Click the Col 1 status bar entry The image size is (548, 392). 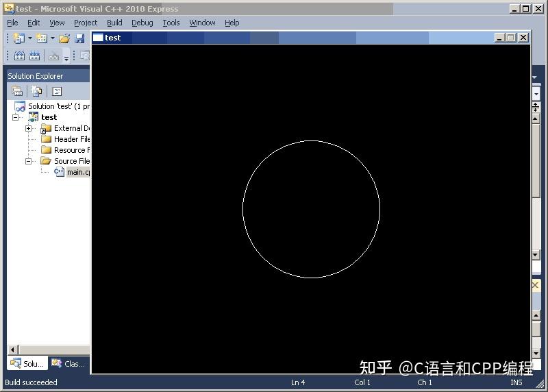point(362,382)
